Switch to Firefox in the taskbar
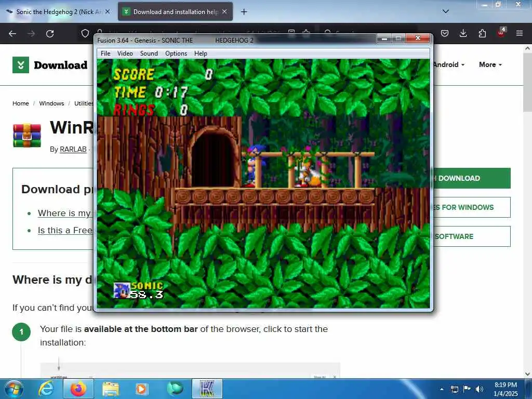Image resolution: width=532 pixels, height=399 pixels. (x=78, y=389)
